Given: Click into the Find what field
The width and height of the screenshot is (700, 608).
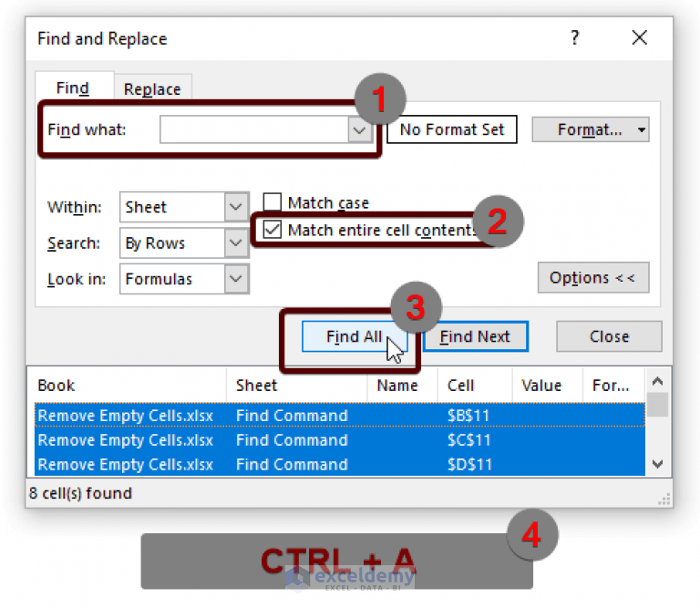Looking at the screenshot, I should pyautogui.click(x=253, y=130).
